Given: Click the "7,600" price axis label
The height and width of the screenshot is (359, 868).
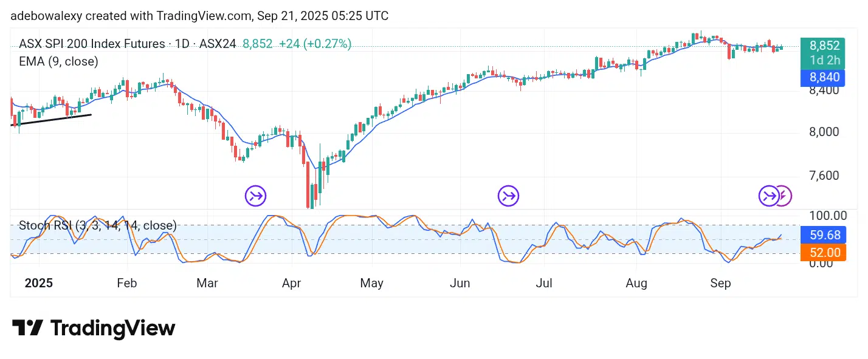Looking at the screenshot, I should click(824, 176).
